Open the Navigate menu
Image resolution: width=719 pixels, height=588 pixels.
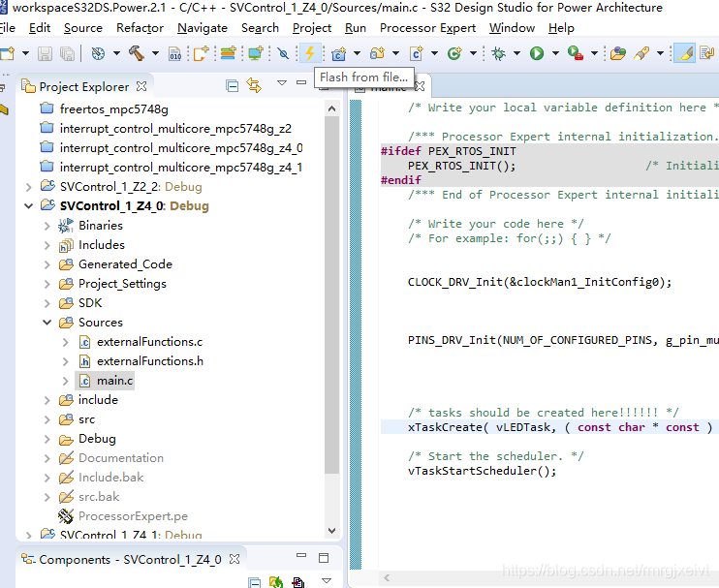(203, 28)
